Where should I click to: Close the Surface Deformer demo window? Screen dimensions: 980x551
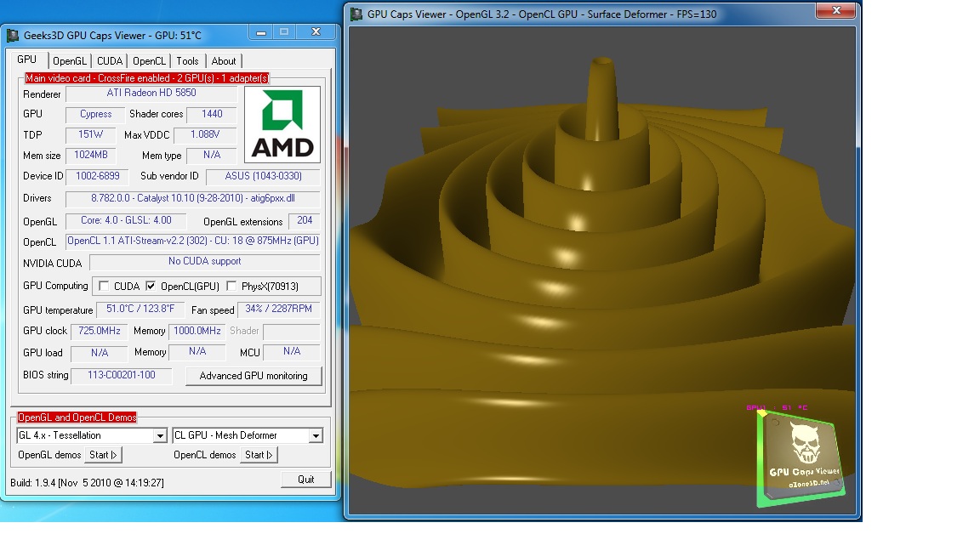click(836, 10)
